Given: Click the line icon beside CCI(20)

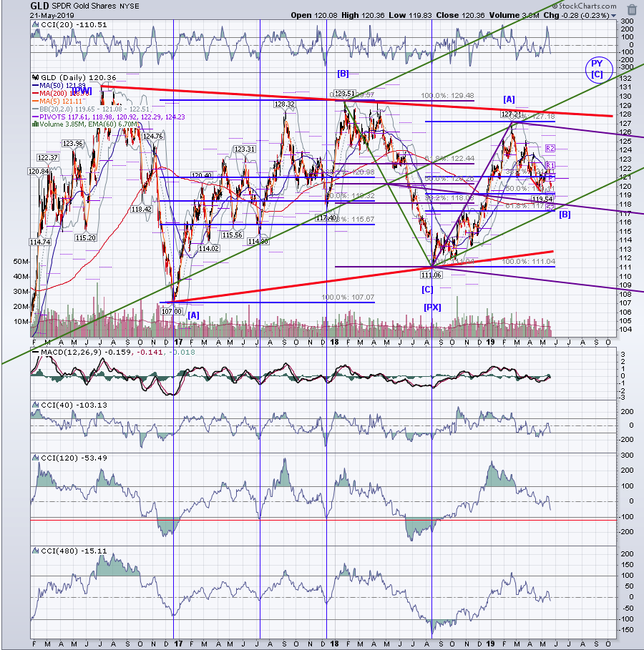Looking at the screenshot, I should pyautogui.click(x=36, y=25).
